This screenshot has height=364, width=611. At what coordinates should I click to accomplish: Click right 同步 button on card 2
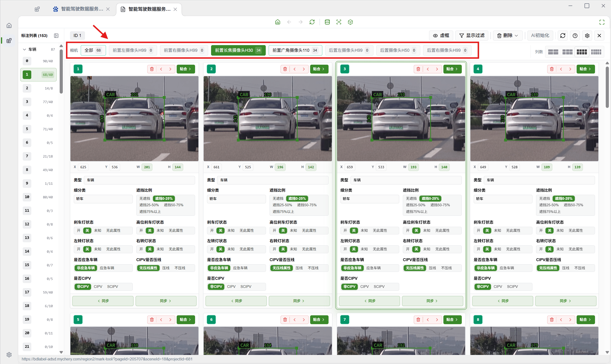click(x=299, y=301)
